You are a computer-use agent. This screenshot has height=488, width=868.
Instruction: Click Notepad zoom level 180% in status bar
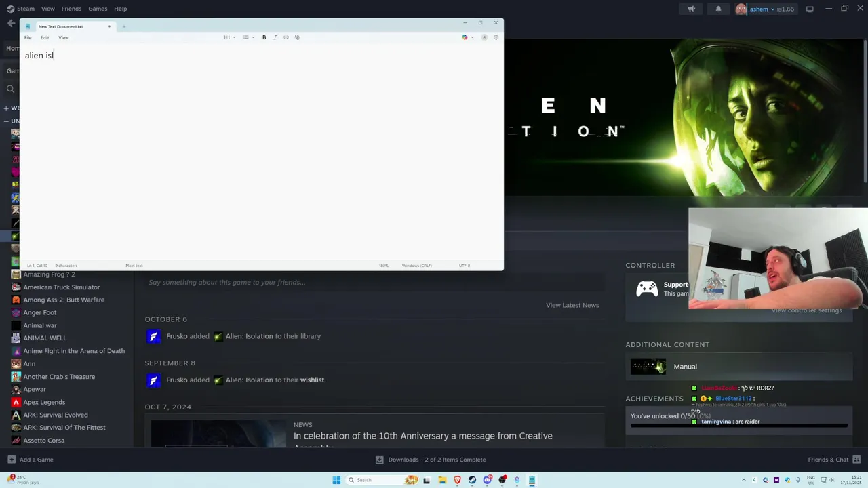(384, 266)
